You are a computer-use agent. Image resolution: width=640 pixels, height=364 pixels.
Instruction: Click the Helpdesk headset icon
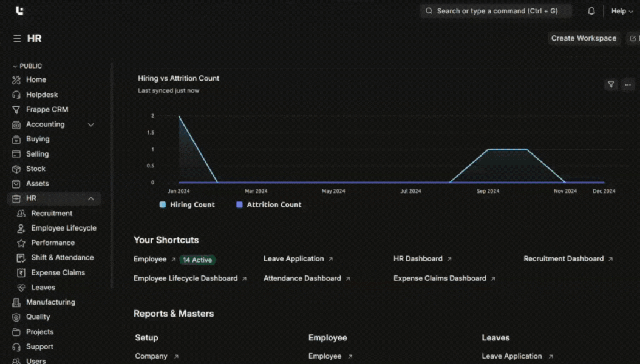click(16, 95)
